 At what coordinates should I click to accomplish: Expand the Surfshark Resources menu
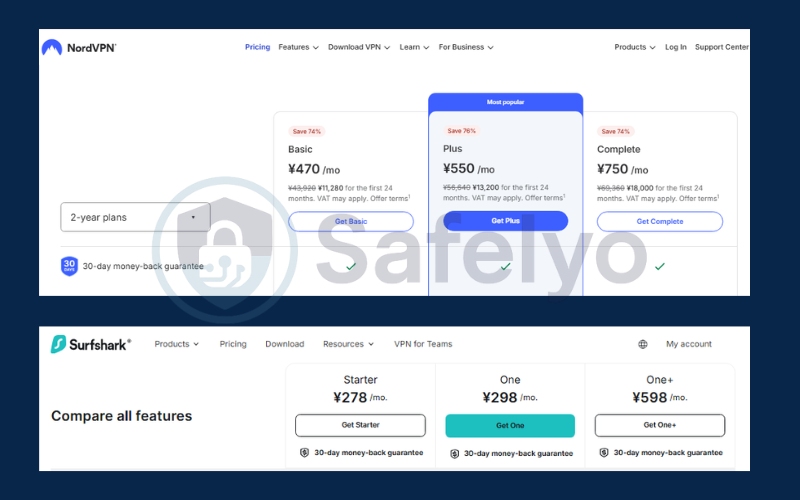coord(348,344)
